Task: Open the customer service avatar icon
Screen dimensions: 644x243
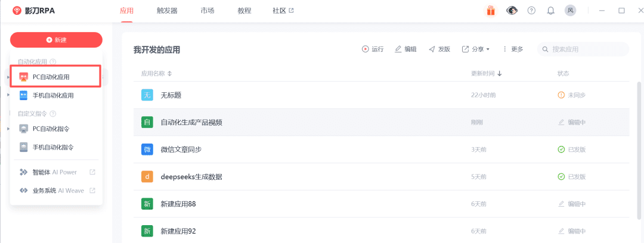Action: [512, 11]
